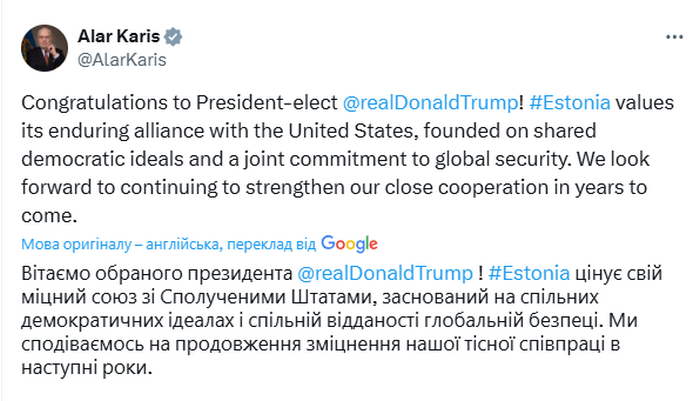Select the #Estonia hashtag in the Ukrainian translation

coord(530,273)
